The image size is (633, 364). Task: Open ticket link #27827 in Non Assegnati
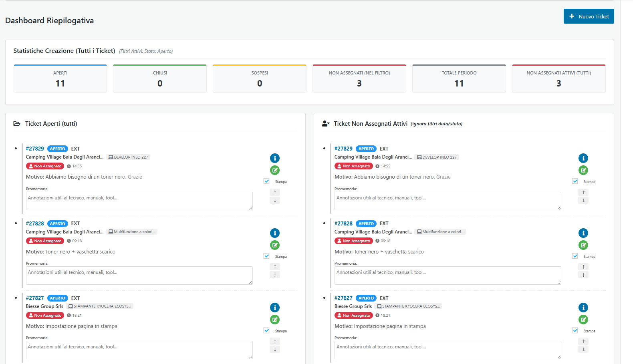[x=343, y=298]
